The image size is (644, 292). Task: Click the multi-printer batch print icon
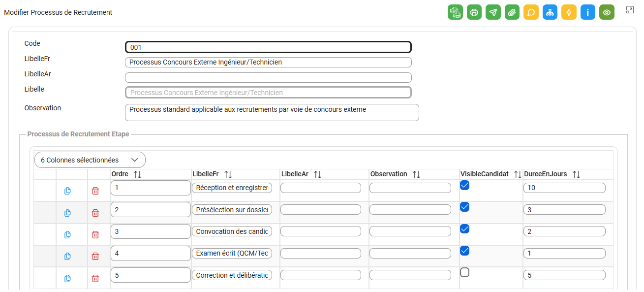click(456, 12)
